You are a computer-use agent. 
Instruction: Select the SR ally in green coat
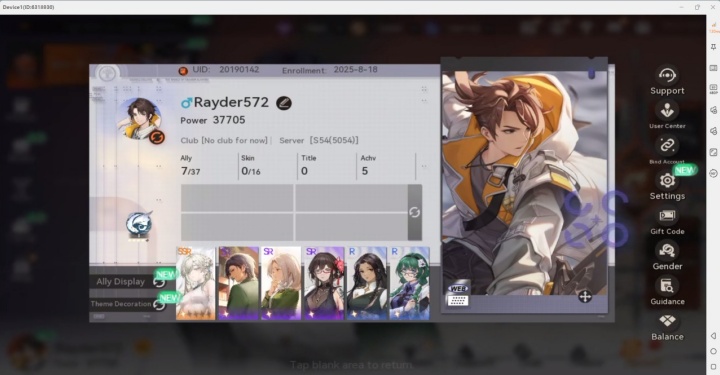(239, 283)
